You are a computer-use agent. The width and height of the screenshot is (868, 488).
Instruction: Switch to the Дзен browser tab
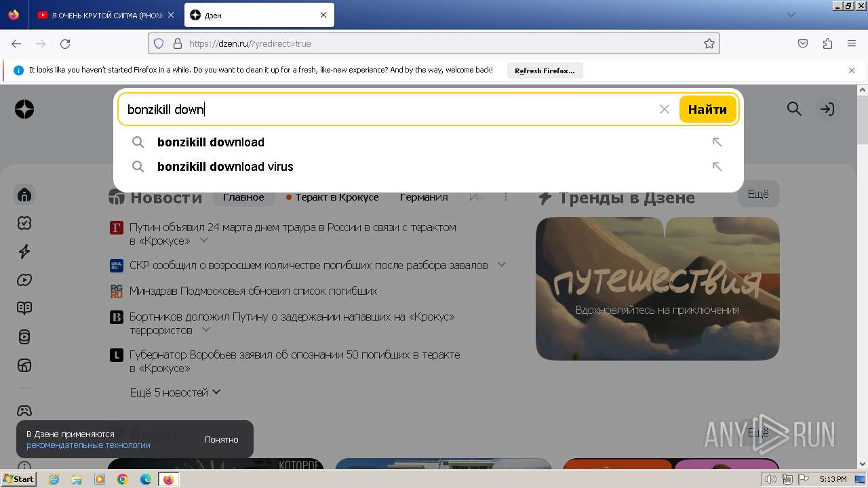(x=259, y=15)
